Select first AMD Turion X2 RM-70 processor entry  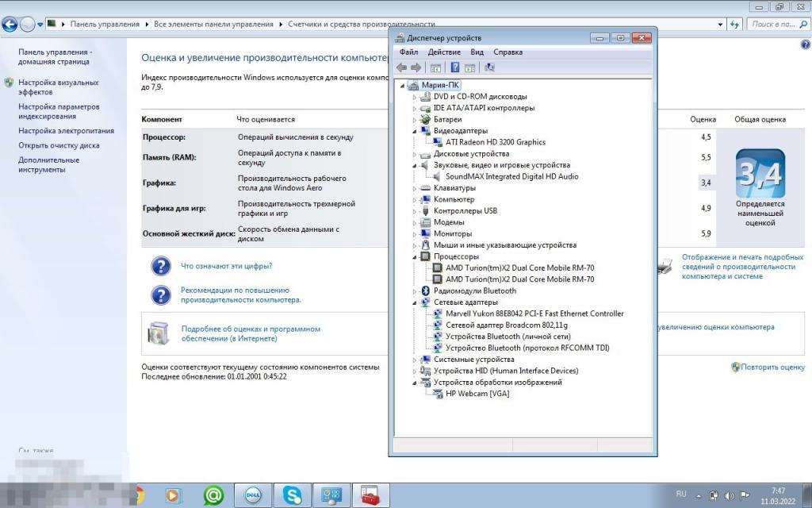coord(520,268)
